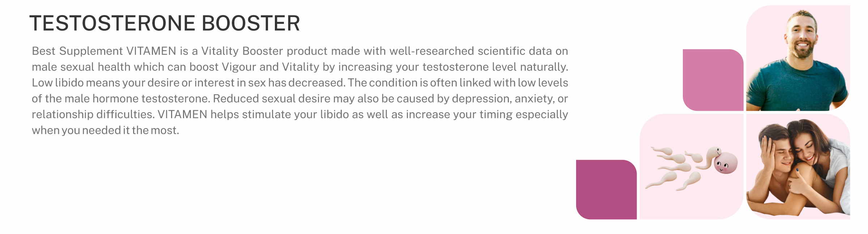Click the sperm touching the egg cell
Viewport: 868px width, 234px height.
pos(709,157)
